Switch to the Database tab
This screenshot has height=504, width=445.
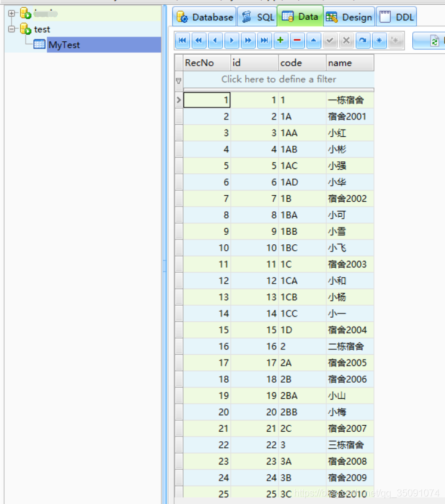205,17
